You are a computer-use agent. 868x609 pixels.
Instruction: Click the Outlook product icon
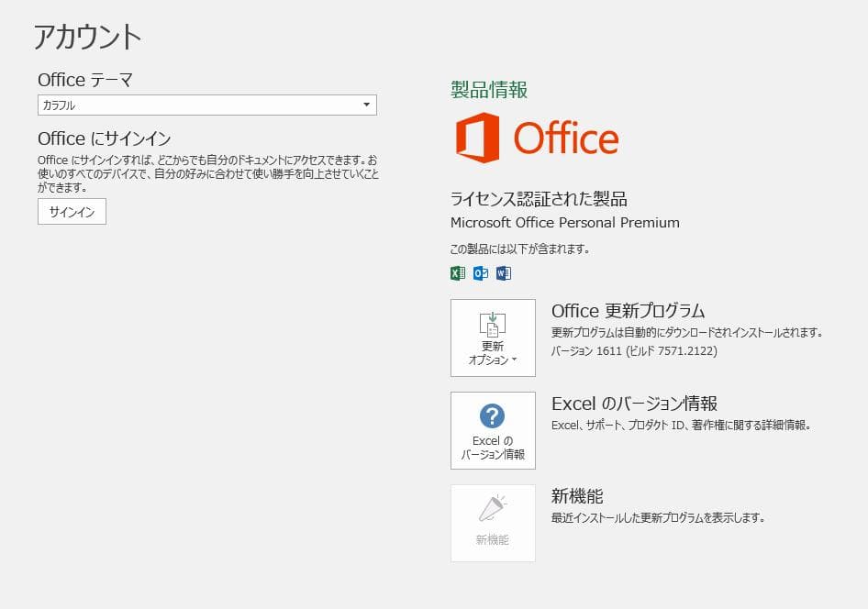tap(480, 272)
